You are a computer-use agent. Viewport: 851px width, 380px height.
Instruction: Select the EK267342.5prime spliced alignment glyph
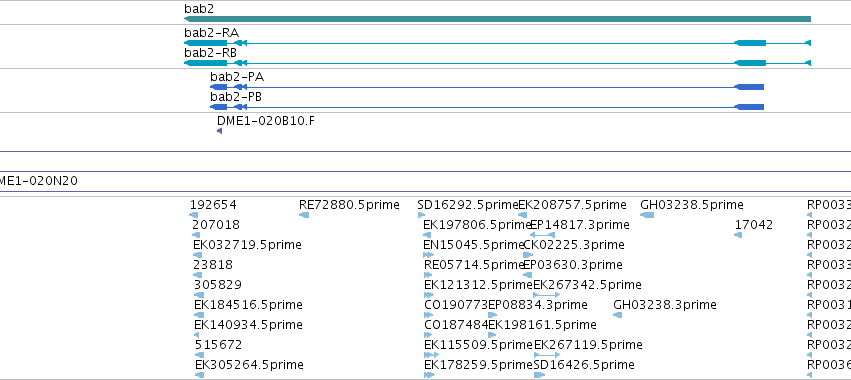point(547,295)
